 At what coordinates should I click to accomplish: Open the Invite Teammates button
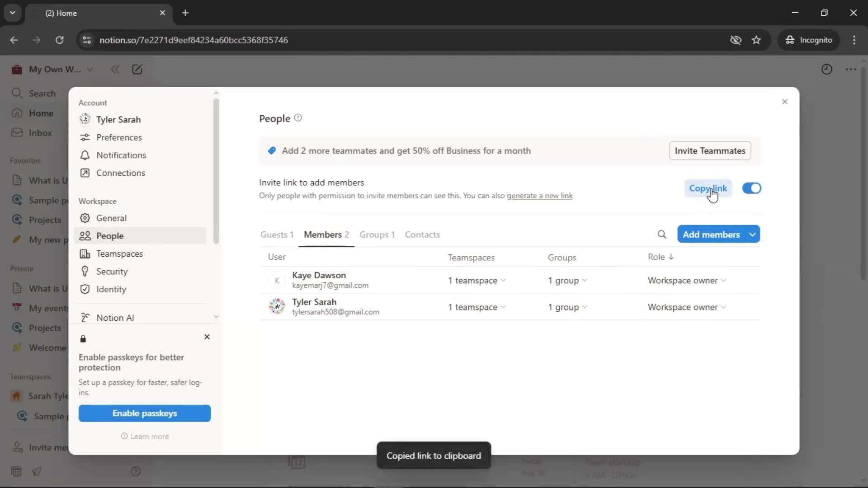click(710, 150)
